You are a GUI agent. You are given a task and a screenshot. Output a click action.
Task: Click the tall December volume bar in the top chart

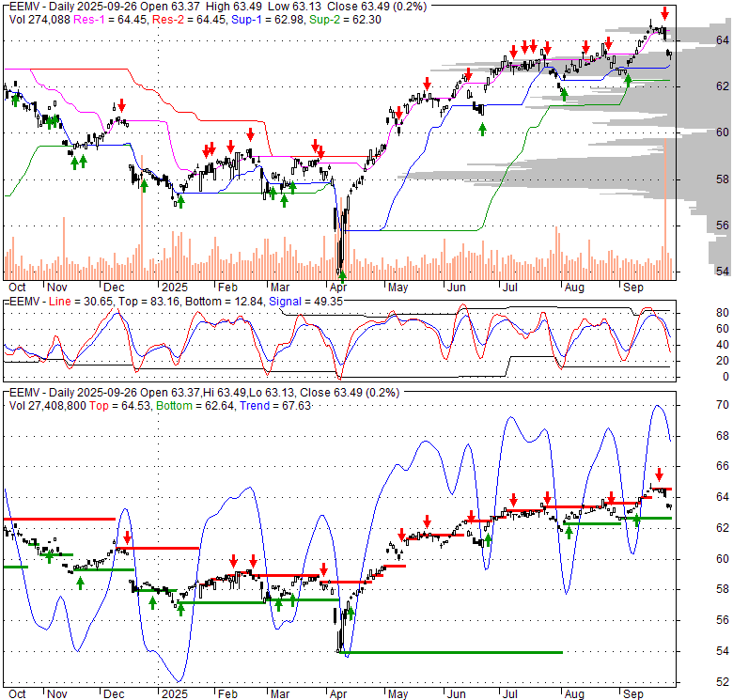click(142, 217)
